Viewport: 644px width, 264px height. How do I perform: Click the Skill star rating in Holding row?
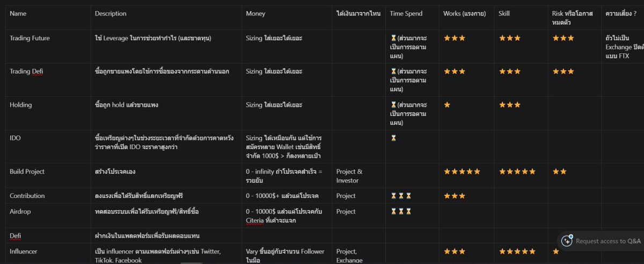pyautogui.click(x=510, y=105)
